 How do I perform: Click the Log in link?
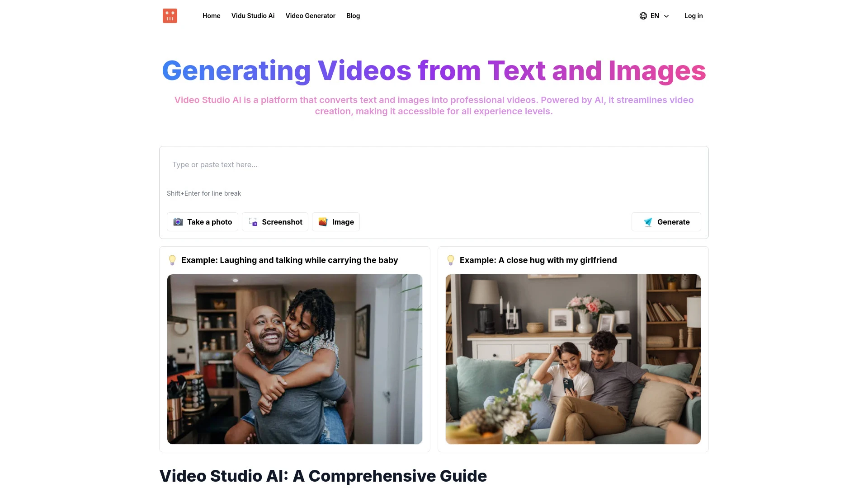pos(693,16)
